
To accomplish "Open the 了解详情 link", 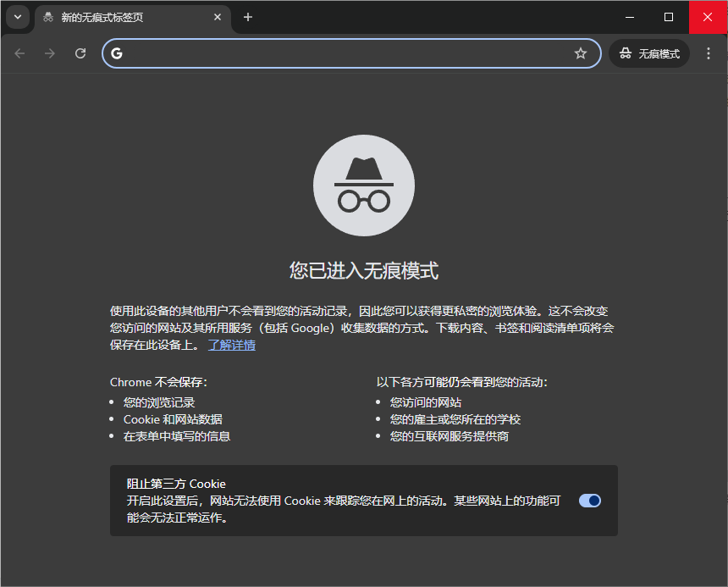I will point(231,345).
